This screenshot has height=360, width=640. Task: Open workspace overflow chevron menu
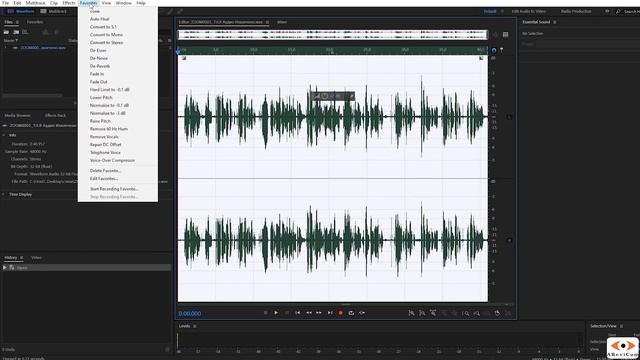[x=607, y=11]
